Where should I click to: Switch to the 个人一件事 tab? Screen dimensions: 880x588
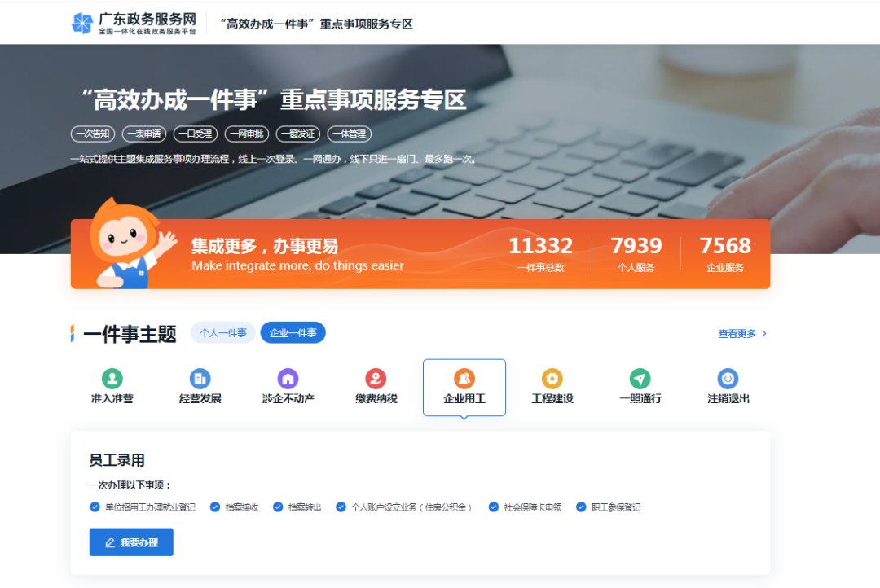click(222, 332)
